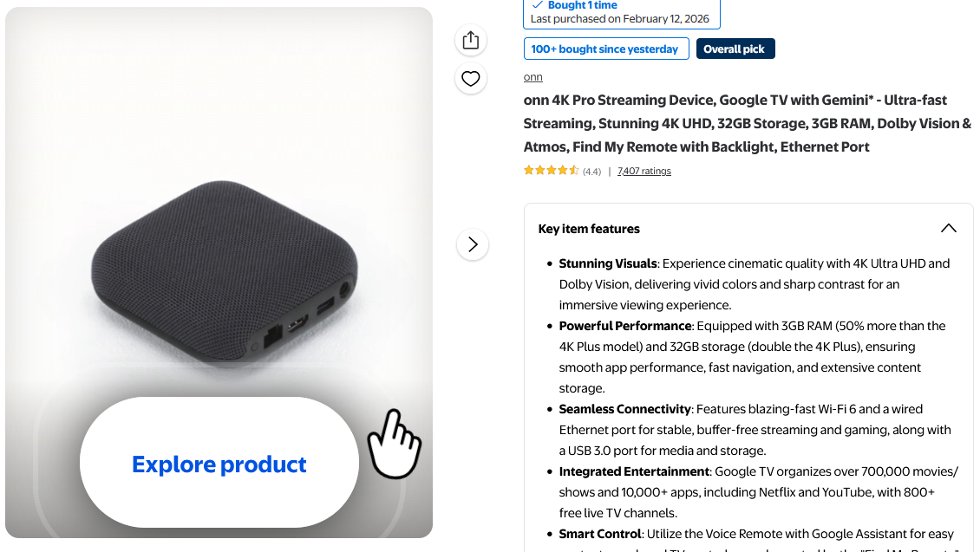Open the onn brand link
Image resolution: width=980 pixels, height=552 pixels.
click(532, 77)
